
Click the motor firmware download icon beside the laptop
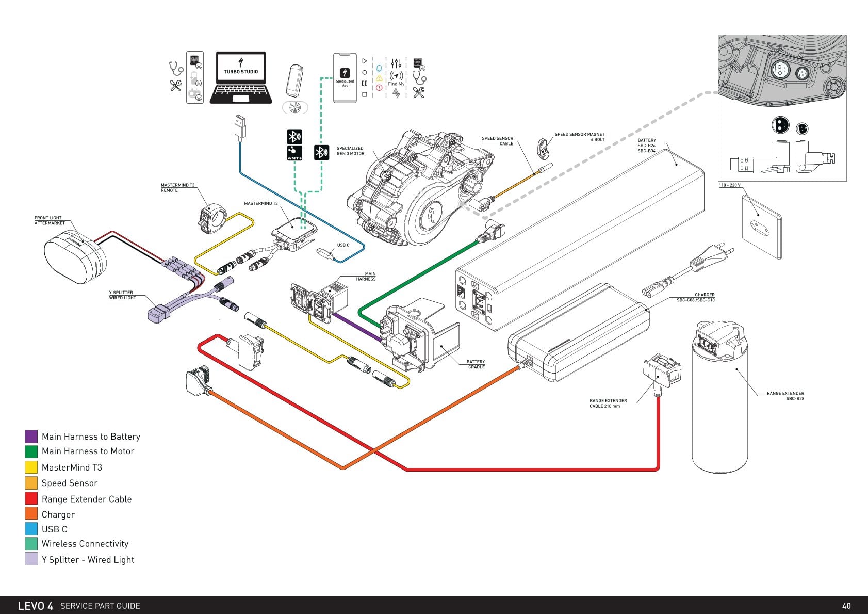(x=195, y=95)
